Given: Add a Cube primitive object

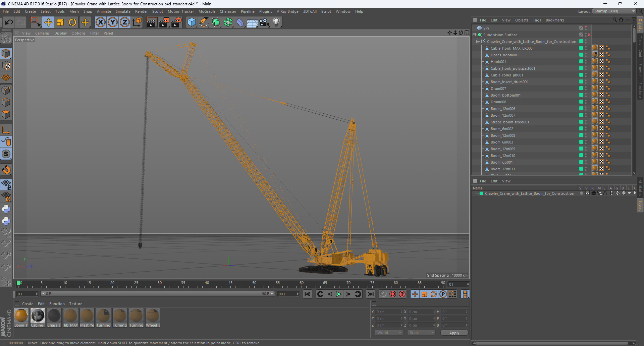Looking at the screenshot, I should pos(192,22).
